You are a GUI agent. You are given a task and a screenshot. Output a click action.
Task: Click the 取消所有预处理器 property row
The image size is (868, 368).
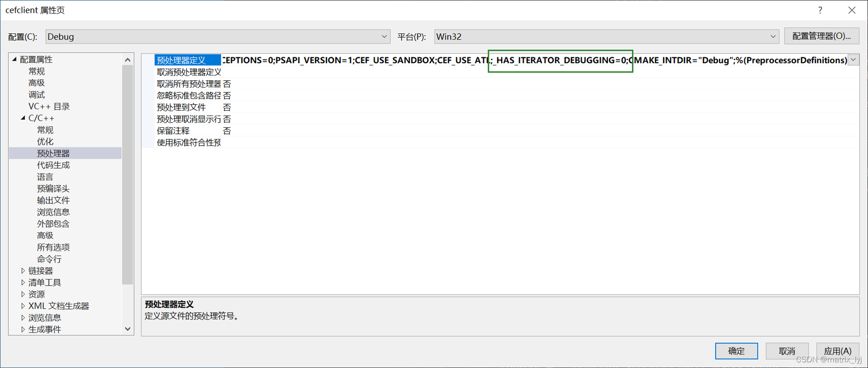(x=506, y=83)
